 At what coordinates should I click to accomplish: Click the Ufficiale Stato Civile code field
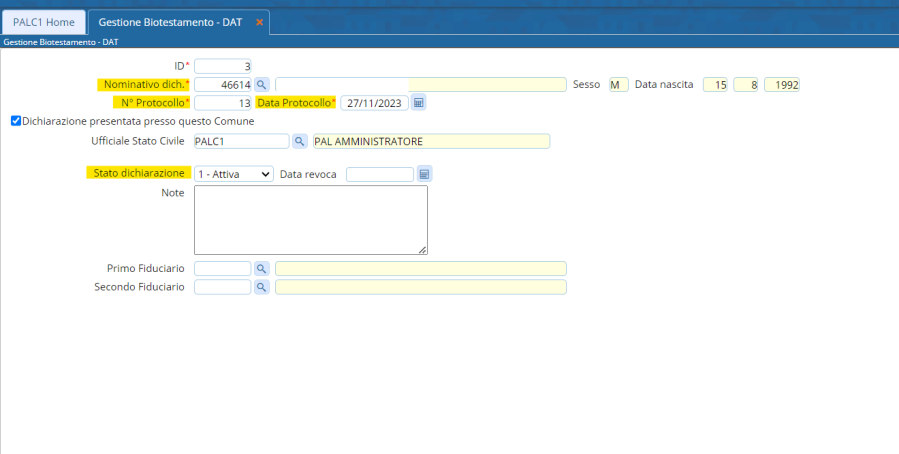point(240,141)
